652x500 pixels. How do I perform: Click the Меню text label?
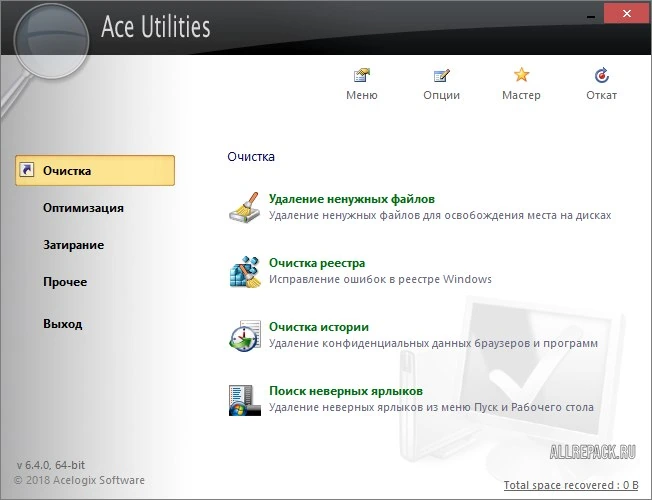(x=362, y=95)
